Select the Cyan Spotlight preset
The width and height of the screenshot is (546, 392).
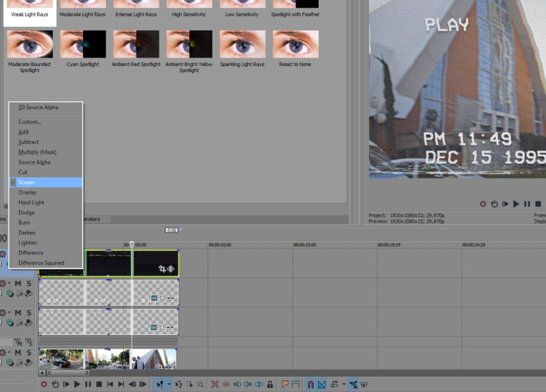[83, 49]
